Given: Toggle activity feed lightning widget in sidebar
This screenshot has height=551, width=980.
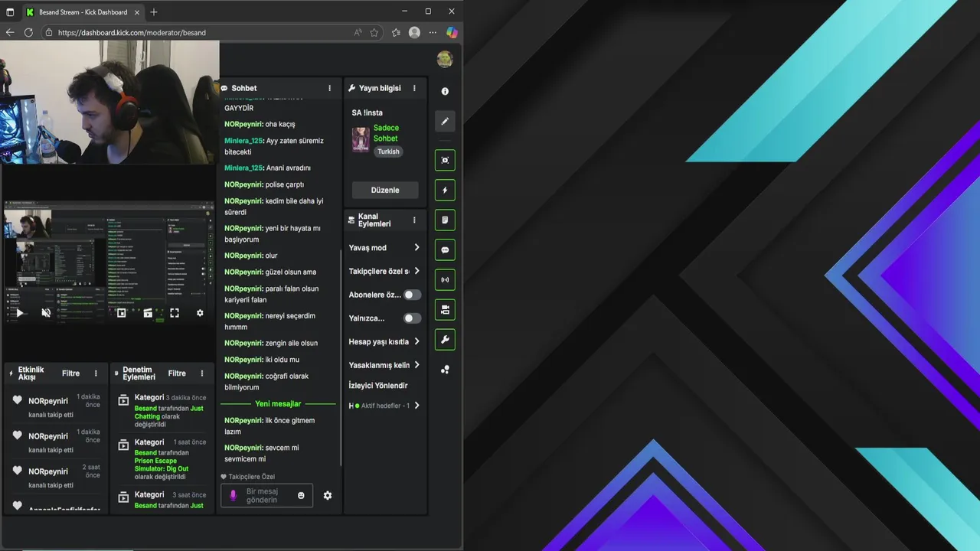Looking at the screenshot, I should (445, 190).
